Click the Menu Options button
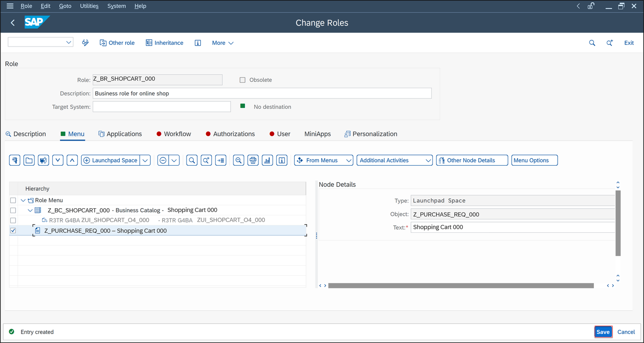644x343 pixels. point(534,160)
